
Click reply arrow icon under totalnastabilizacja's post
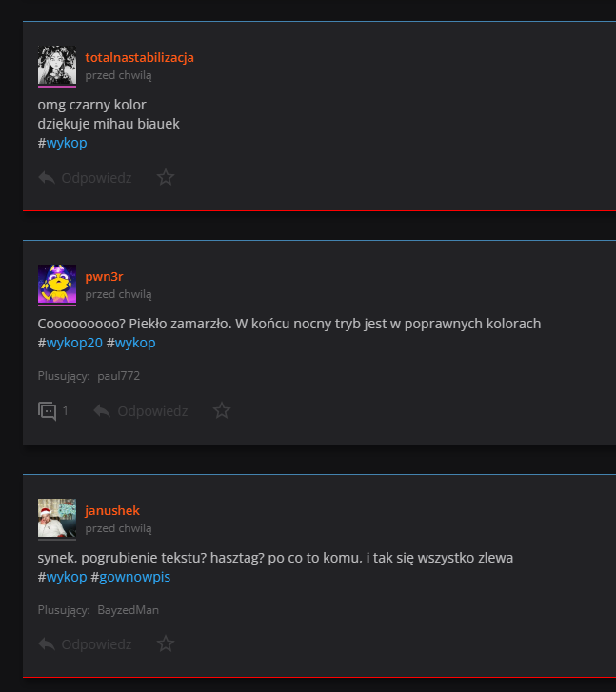(47, 178)
